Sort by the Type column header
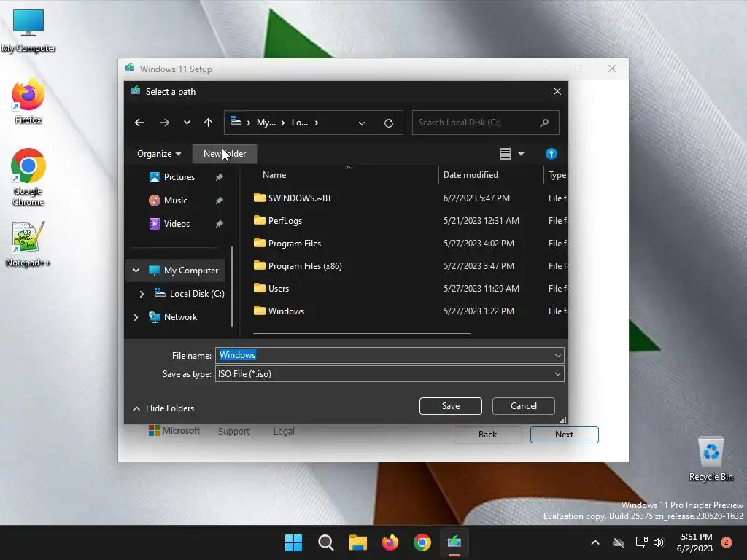 556,175
